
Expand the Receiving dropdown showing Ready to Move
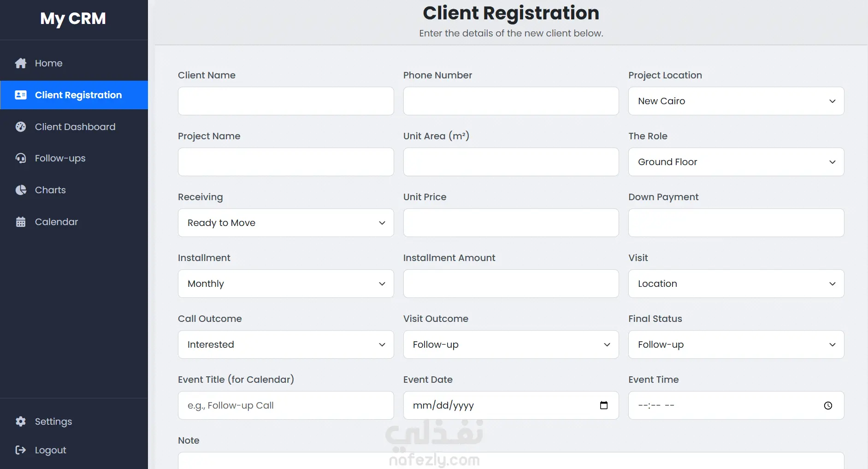pyautogui.click(x=286, y=223)
